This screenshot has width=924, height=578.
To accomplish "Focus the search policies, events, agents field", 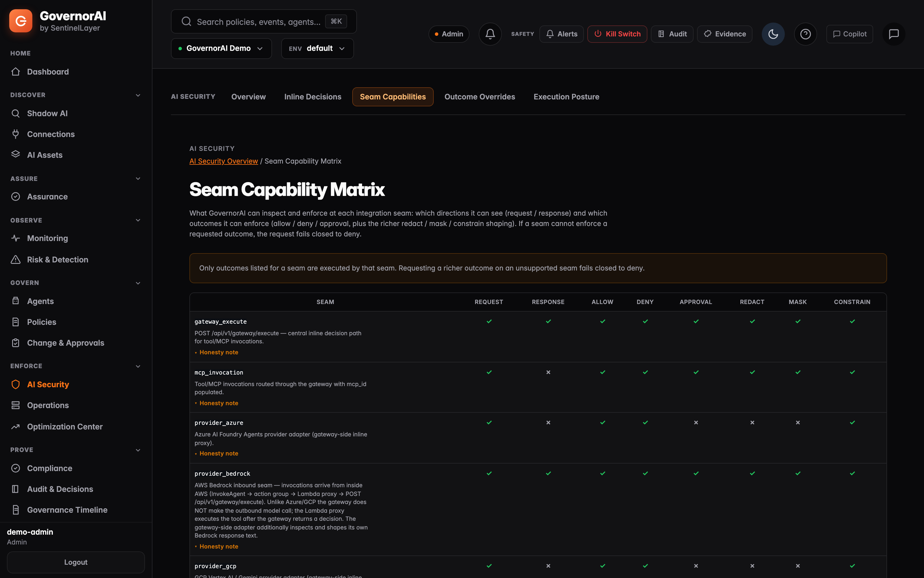I will pyautogui.click(x=264, y=21).
